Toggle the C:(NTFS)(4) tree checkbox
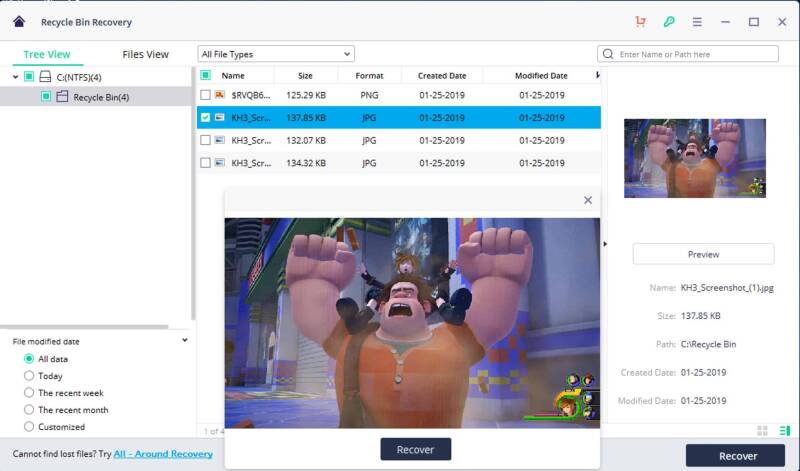Screen dimensions: 800x471 29,77
